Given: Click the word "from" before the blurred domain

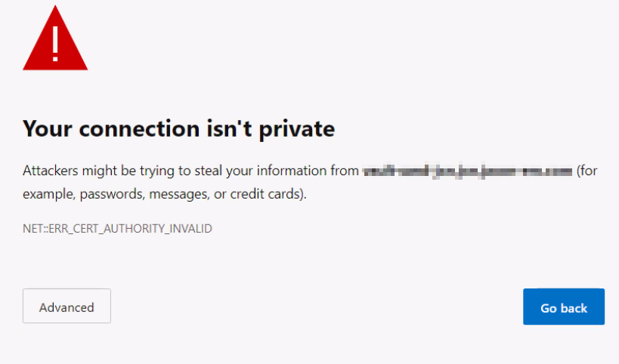Looking at the screenshot, I should (x=345, y=171).
